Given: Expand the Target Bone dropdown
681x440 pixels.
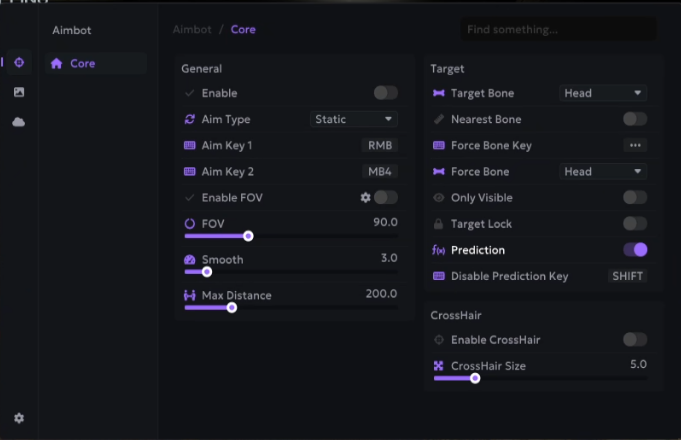Looking at the screenshot, I should tap(602, 93).
